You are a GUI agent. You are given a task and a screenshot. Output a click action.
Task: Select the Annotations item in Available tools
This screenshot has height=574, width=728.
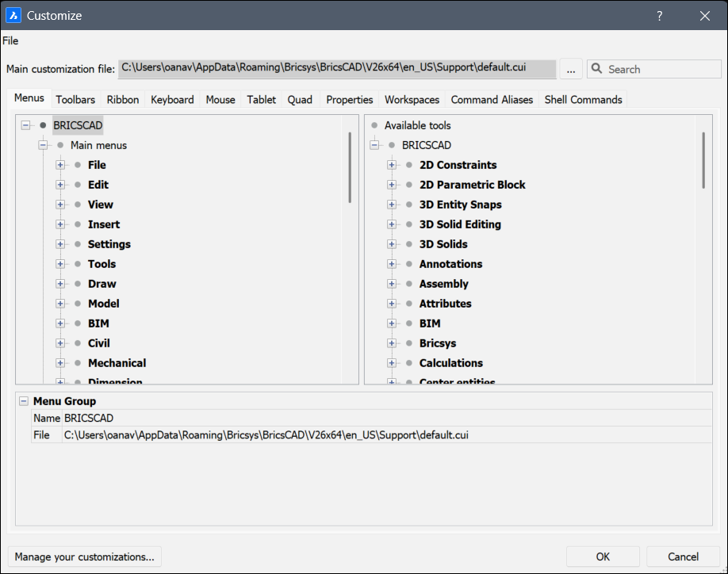point(450,264)
